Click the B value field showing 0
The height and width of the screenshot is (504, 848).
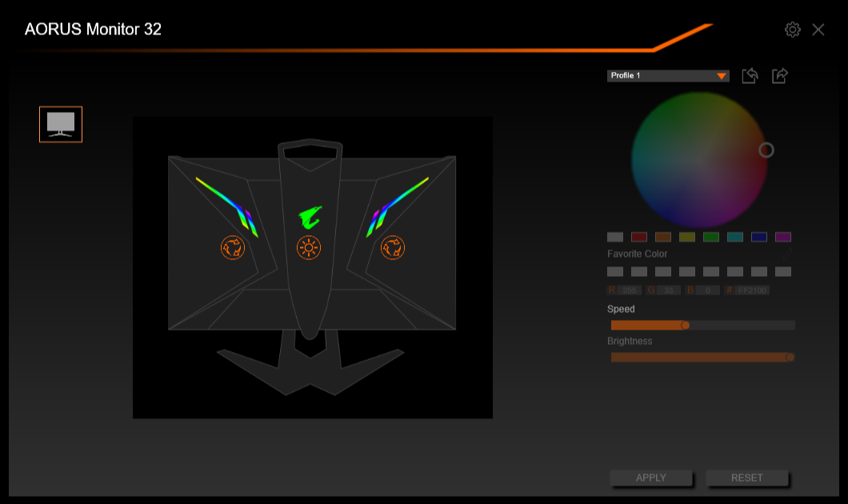coord(707,290)
